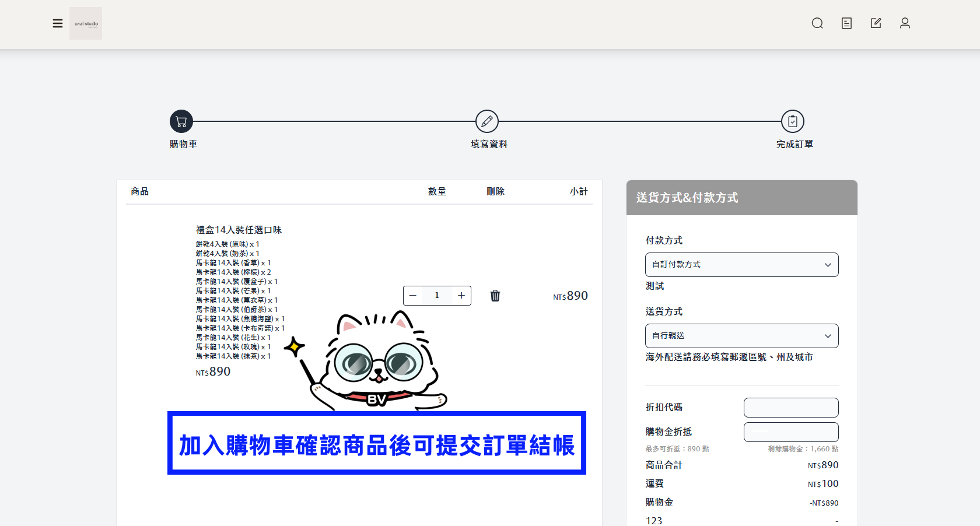The width and height of the screenshot is (980, 526).
Task: Open the 送貨方式 dropdown 自行親送
Action: (x=742, y=336)
